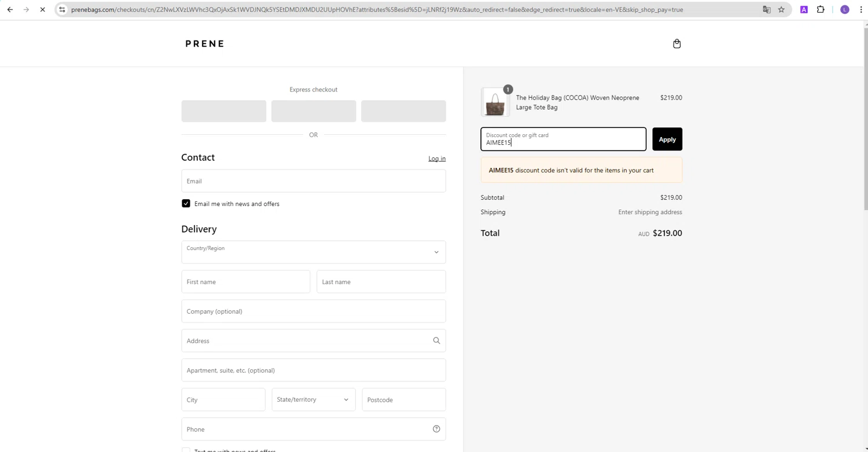Click the middle express checkout button
The height and width of the screenshot is (452, 868).
[314, 111]
